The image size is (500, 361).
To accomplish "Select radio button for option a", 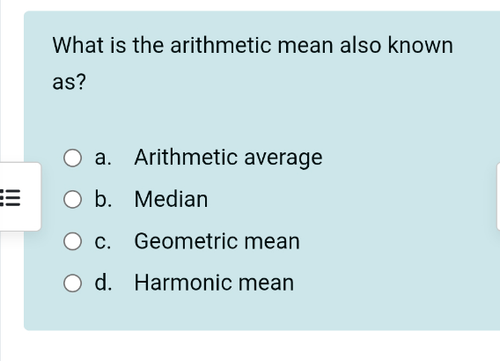I will coord(72,158).
